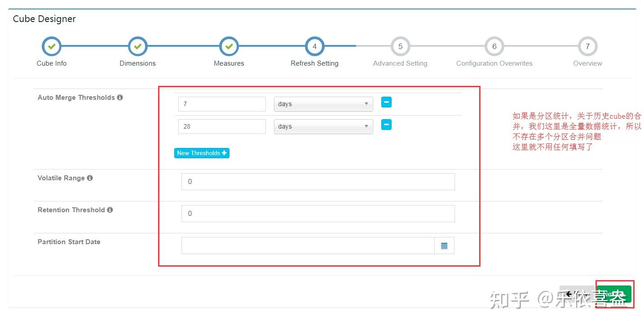Open the unit dropdown for 7 threshold
Viewport: 644px width, 326px height.
323,104
